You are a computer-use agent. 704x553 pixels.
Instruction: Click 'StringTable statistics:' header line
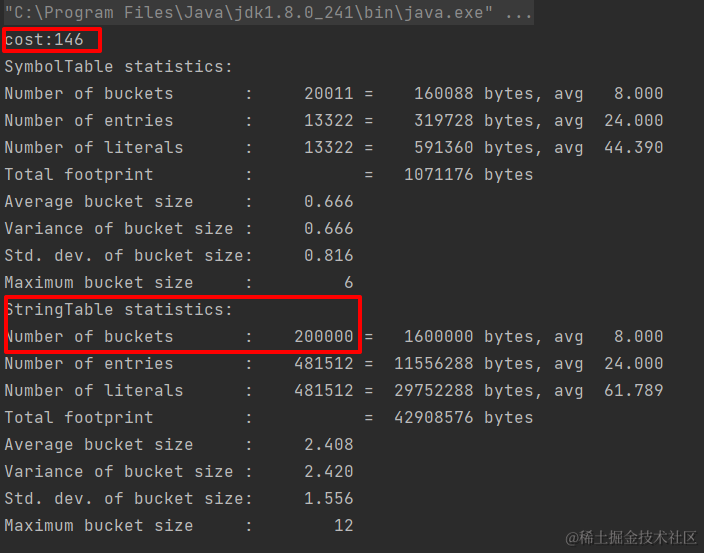(x=119, y=310)
